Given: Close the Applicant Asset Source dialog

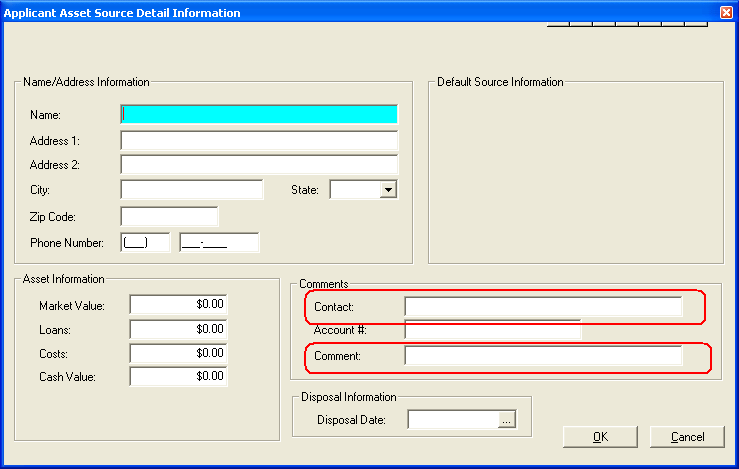Looking at the screenshot, I should click(x=726, y=13).
